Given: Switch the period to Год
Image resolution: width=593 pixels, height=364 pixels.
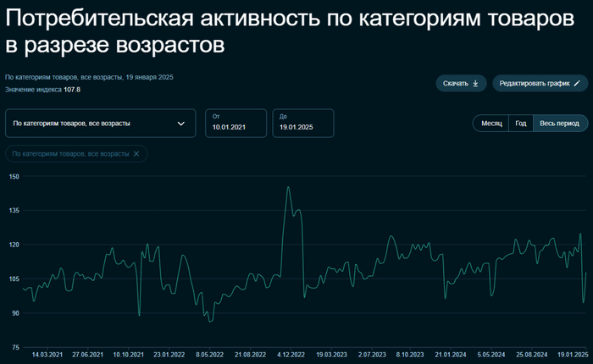Looking at the screenshot, I should pyautogui.click(x=521, y=124).
